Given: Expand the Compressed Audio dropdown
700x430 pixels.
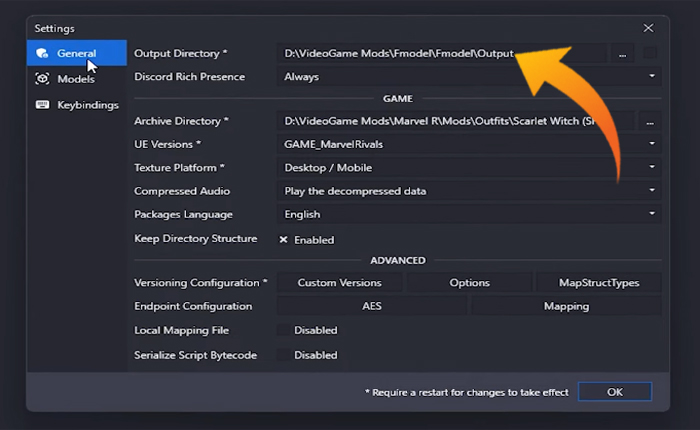Looking at the screenshot, I should coord(468,190).
